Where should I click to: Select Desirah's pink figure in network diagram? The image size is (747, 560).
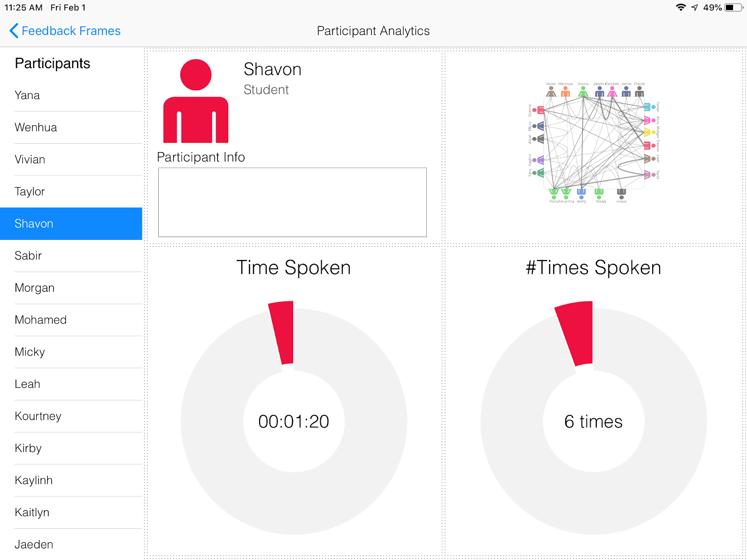coord(612,91)
